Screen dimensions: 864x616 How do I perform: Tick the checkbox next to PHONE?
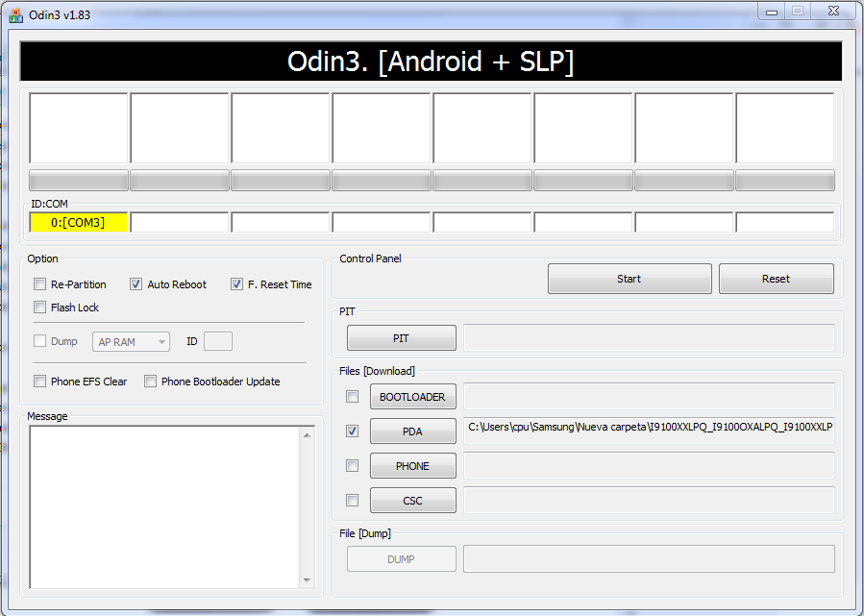coord(352,465)
